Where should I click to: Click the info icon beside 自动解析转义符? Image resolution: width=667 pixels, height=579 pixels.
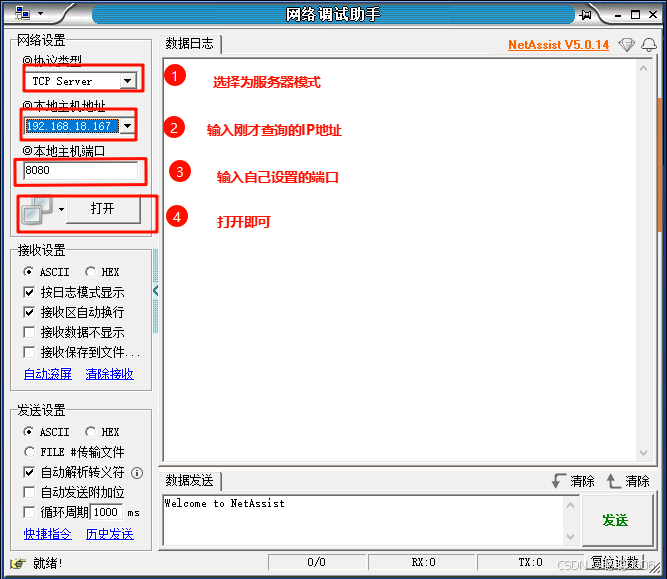click(x=137, y=473)
